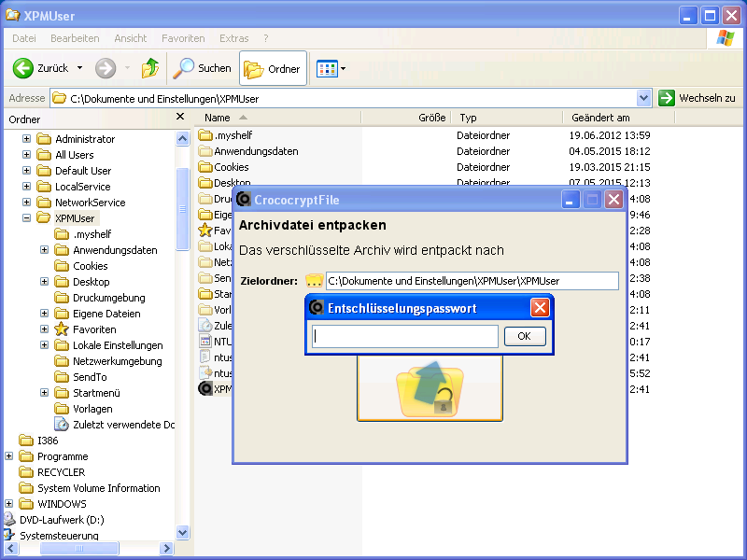
Task: Expand the Administrator tree node
Action: click(27, 139)
